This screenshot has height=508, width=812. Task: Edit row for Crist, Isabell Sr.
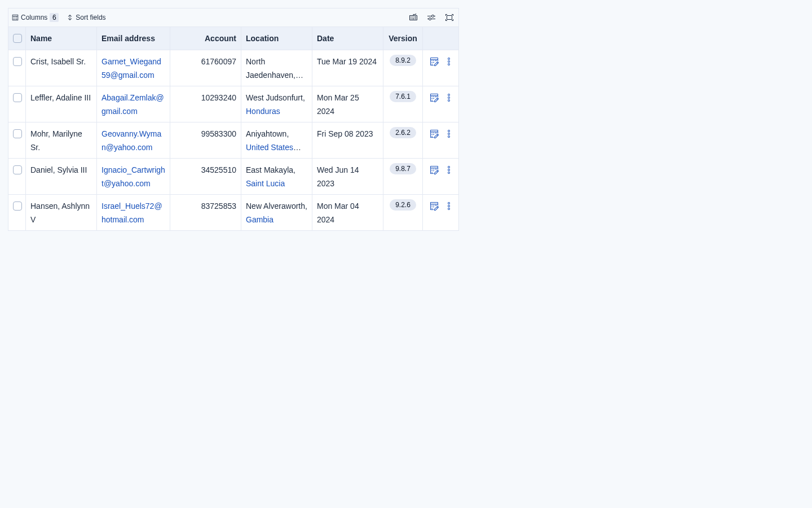[434, 62]
